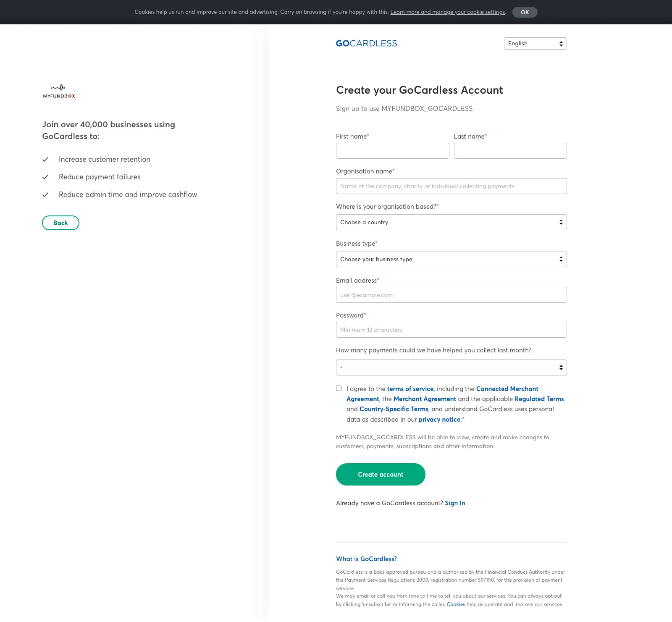672x622 pixels.
Task: Open the Regulated Terms link
Action: [539, 399]
